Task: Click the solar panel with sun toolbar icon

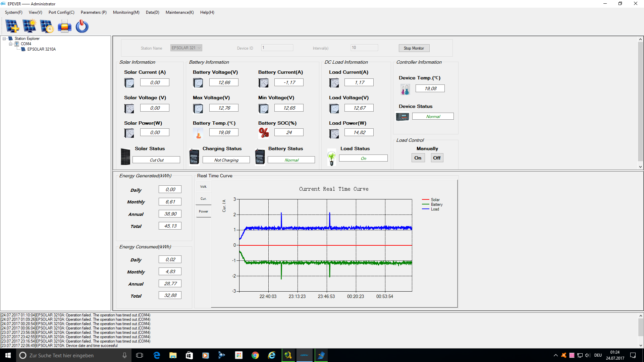Action: click(30, 26)
